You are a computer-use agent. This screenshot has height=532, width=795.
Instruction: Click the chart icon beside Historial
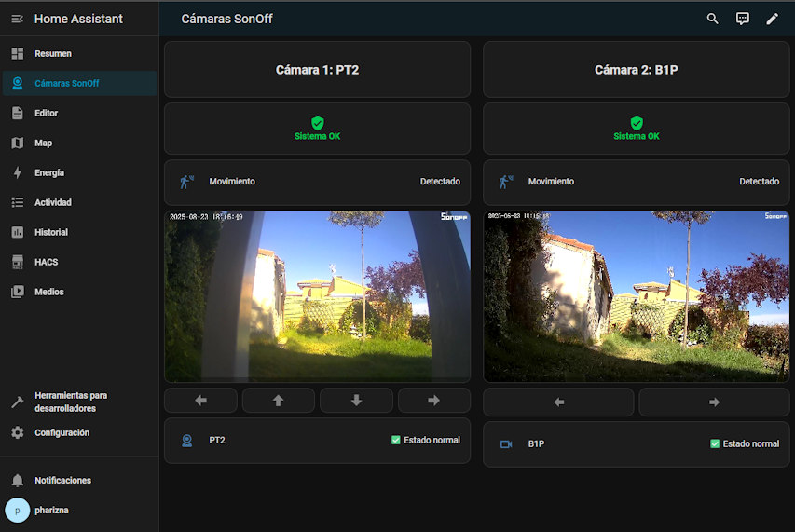click(x=17, y=232)
